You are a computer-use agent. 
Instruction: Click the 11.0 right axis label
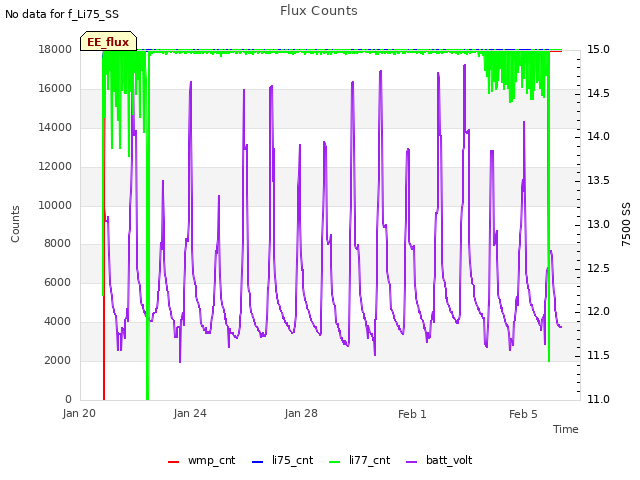pos(598,399)
